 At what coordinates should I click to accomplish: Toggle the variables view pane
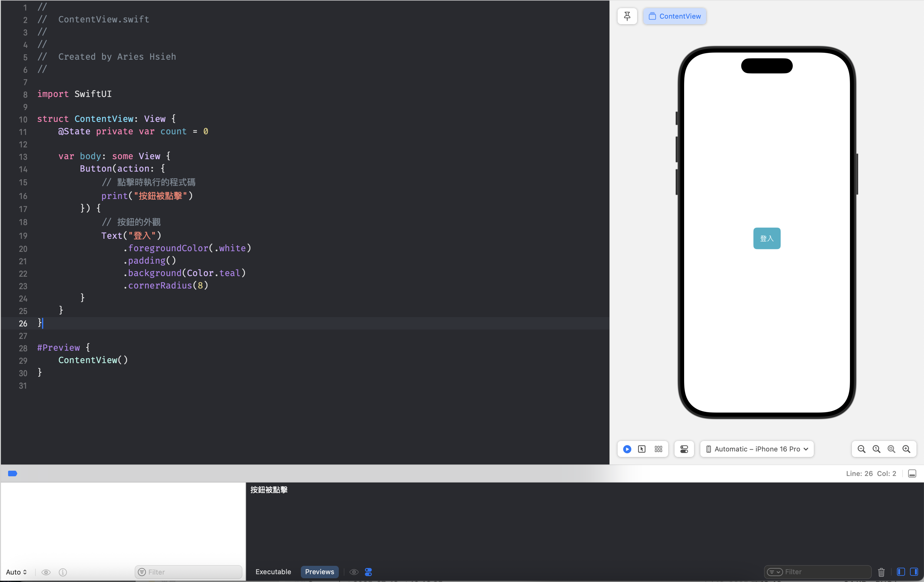(x=901, y=572)
